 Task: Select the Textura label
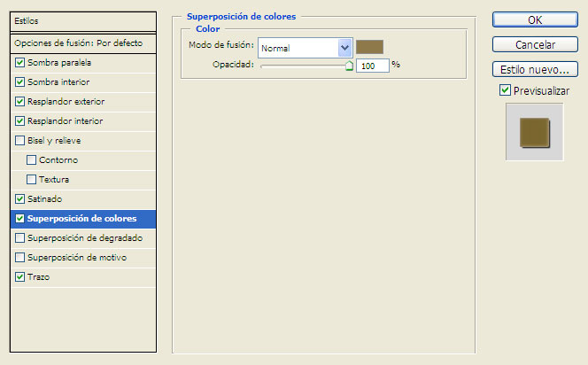(x=54, y=180)
